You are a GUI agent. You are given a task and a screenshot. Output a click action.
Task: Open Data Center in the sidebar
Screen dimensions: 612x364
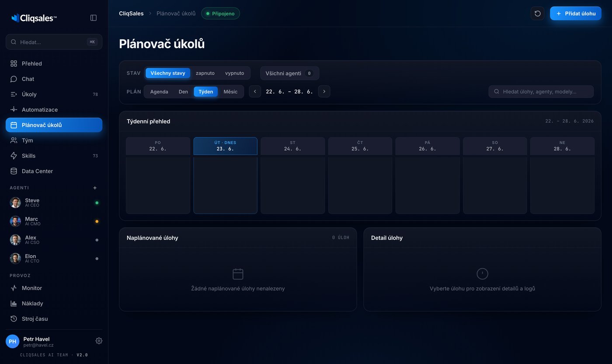click(x=54, y=171)
